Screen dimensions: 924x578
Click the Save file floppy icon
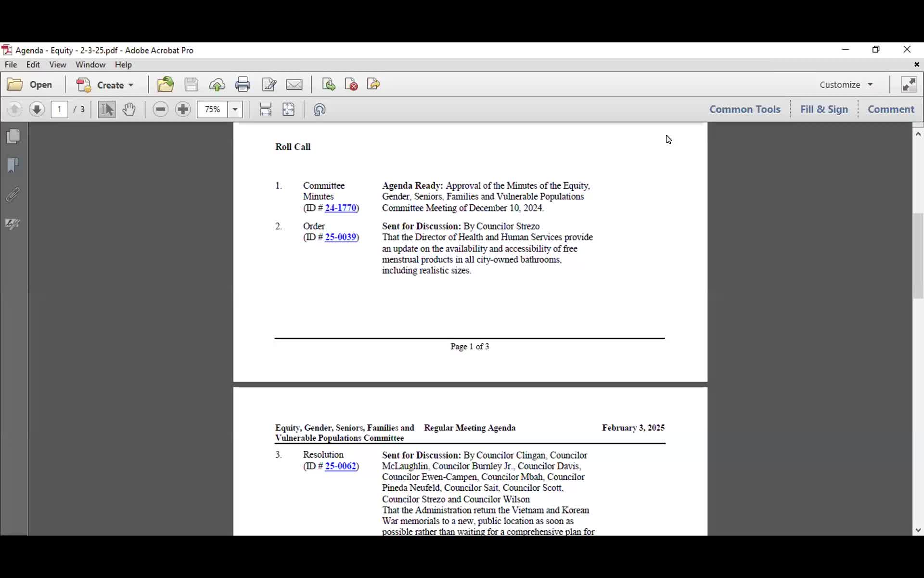click(191, 85)
